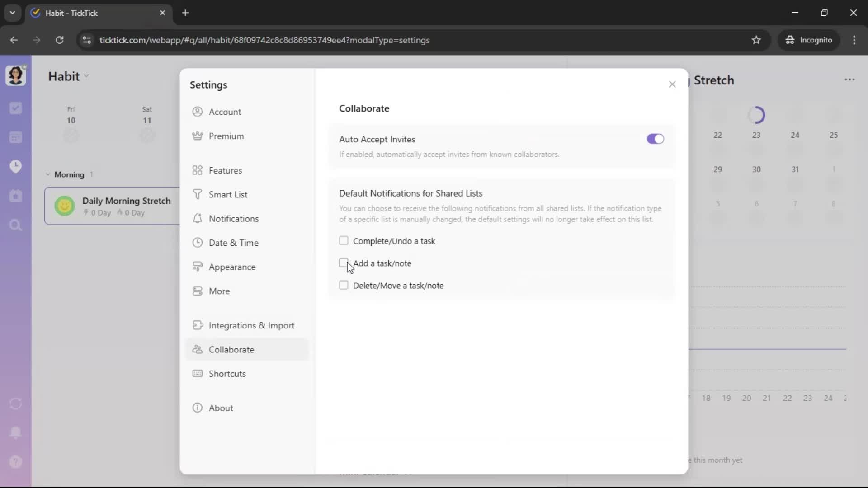Tick Delete/Move a task/note checkbox

(x=344, y=286)
